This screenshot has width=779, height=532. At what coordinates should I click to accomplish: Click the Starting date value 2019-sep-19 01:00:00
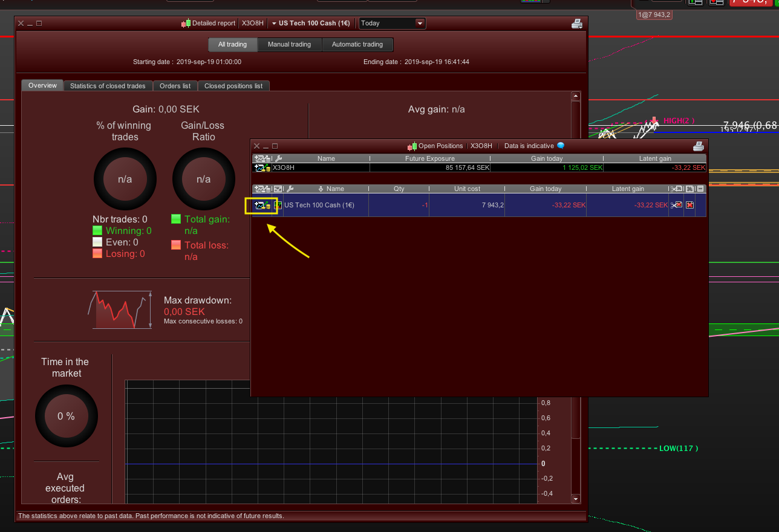[x=209, y=62]
